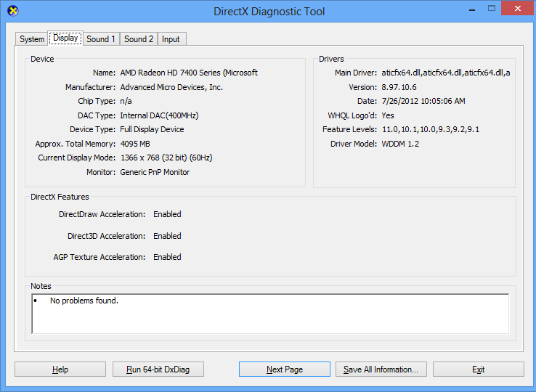This screenshot has width=536, height=392.
Task: Select the Display tab
Action: (65, 38)
